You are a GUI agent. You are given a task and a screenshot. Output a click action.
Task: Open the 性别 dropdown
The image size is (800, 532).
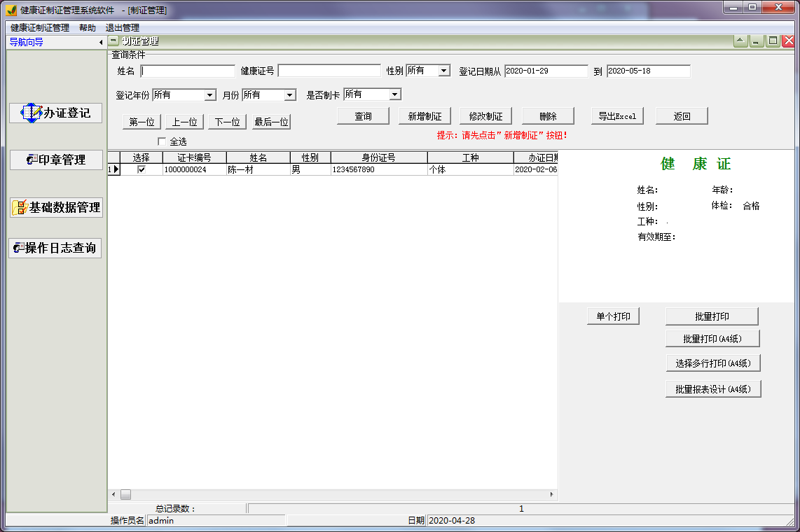tap(442, 70)
